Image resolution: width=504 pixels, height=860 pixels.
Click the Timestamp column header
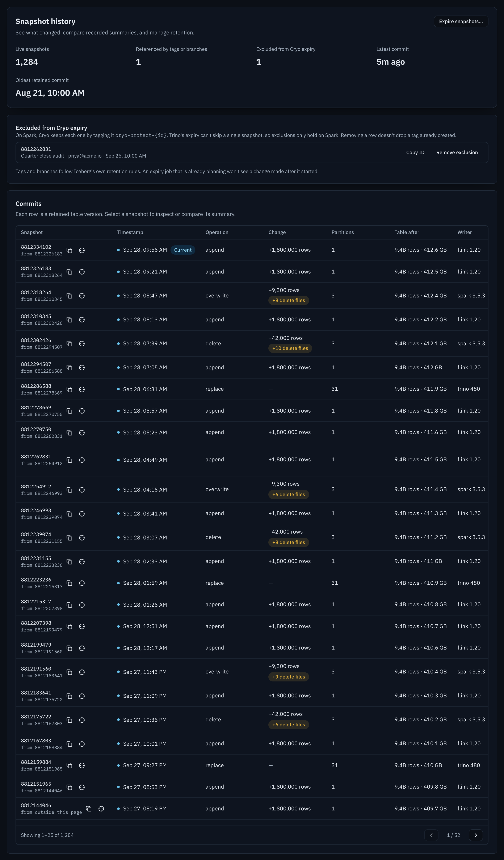(130, 232)
